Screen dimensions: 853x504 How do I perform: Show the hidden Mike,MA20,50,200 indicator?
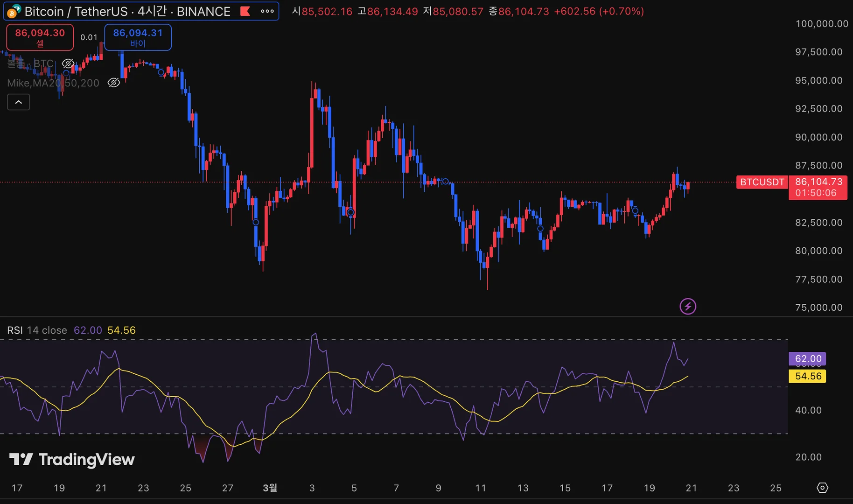114,83
